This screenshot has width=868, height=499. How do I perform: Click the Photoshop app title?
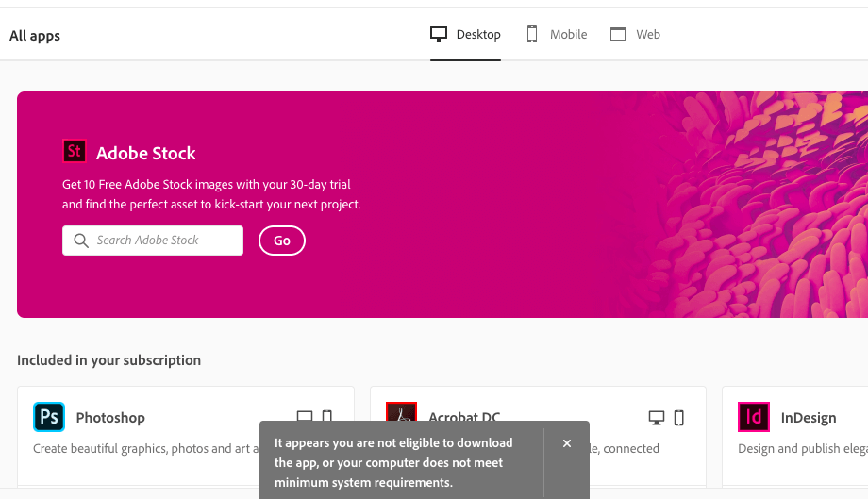110,418
